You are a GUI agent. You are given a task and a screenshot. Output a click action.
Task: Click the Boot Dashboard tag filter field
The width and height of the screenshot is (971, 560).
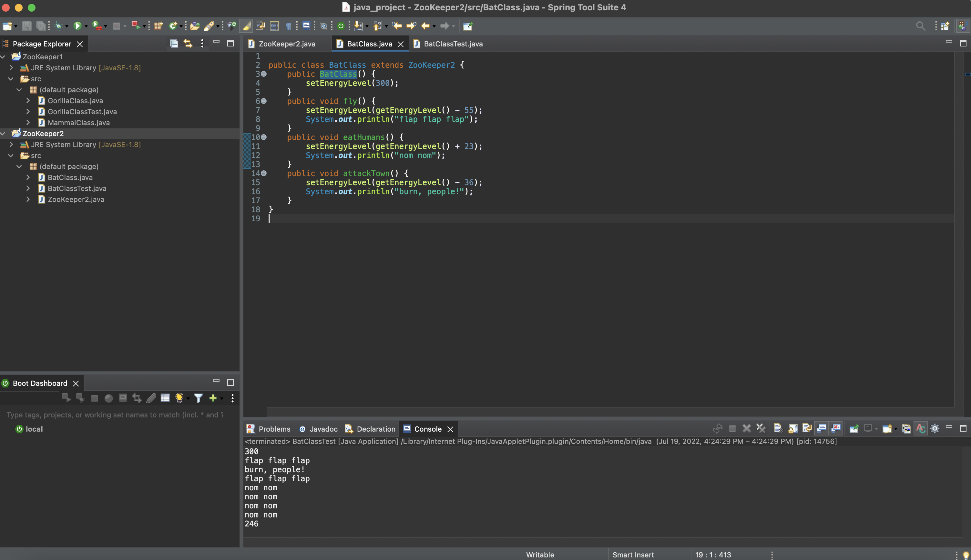(116, 415)
